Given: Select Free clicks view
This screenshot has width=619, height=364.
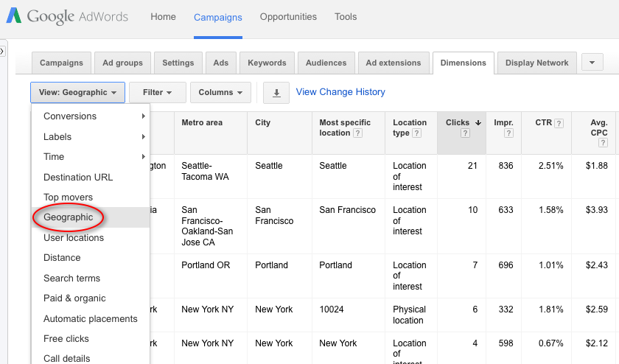Looking at the screenshot, I should pos(91,338).
